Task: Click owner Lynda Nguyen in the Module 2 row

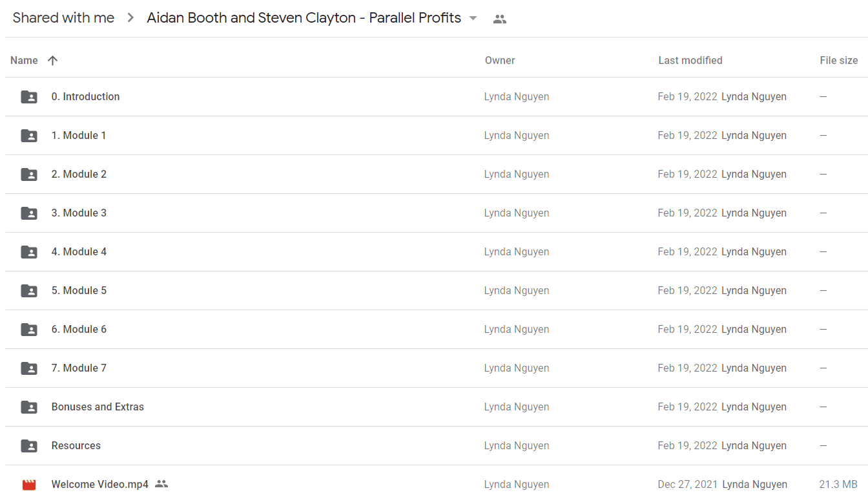Action: [517, 174]
